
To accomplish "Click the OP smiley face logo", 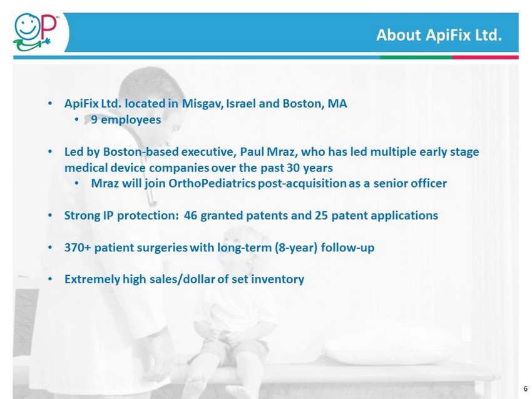I will [32, 32].
